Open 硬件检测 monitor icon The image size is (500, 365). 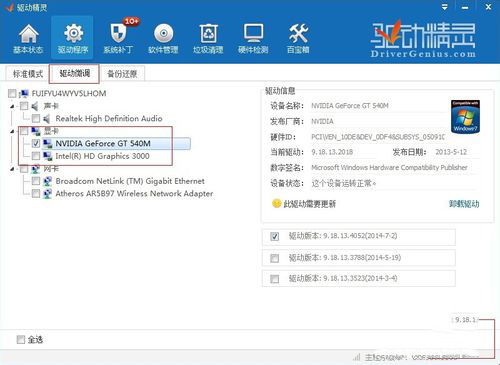(253, 33)
